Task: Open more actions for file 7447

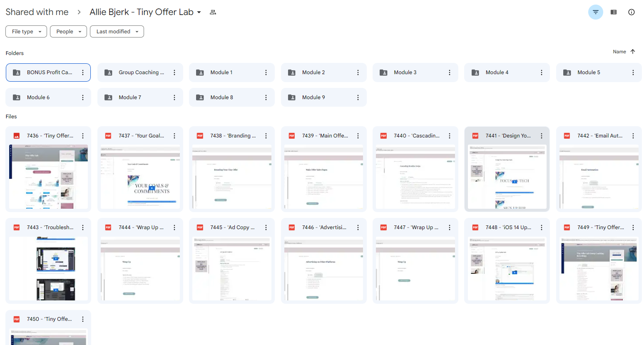Action: 450,227
